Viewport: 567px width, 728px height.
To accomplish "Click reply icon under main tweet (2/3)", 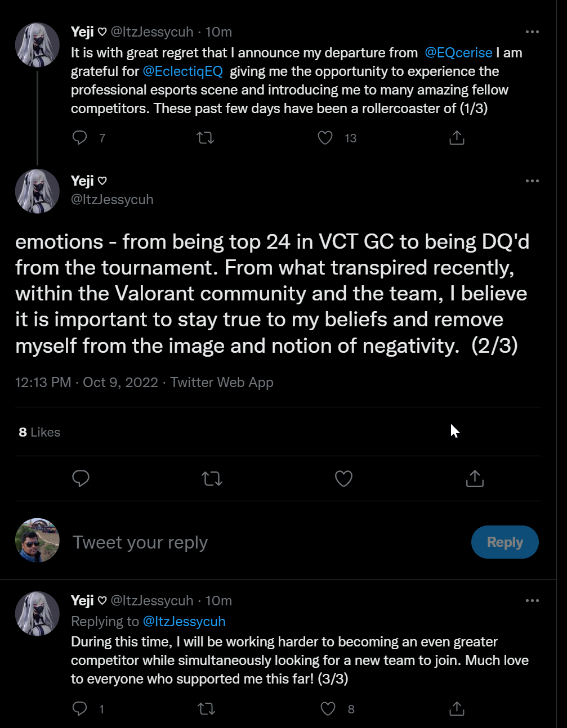I will coord(81,479).
